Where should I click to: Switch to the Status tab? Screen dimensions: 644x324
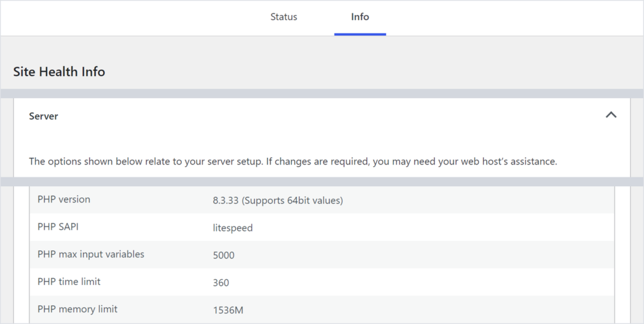pyautogui.click(x=284, y=17)
